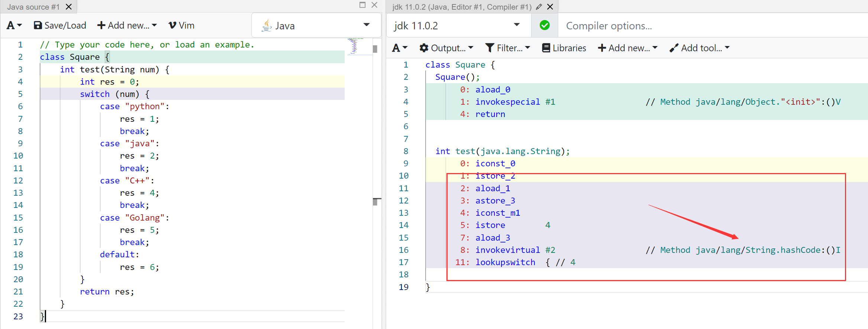Open font size menu in source editor
The image size is (868, 329).
point(14,25)
